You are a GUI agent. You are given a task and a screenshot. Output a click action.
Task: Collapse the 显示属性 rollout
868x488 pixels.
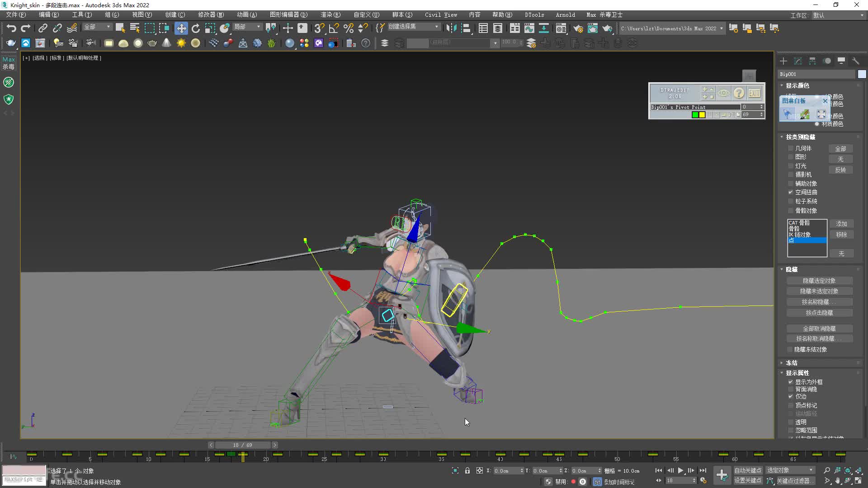(x=797, y=373)
